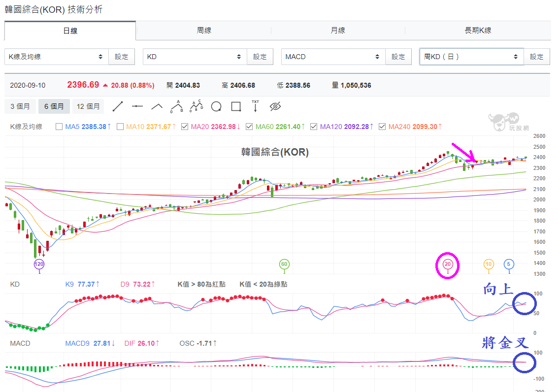The height and width of the screenshot is (392, 560).
Task: Uncheck the MA120 checkbox
Action: click(x=314, y=127)
